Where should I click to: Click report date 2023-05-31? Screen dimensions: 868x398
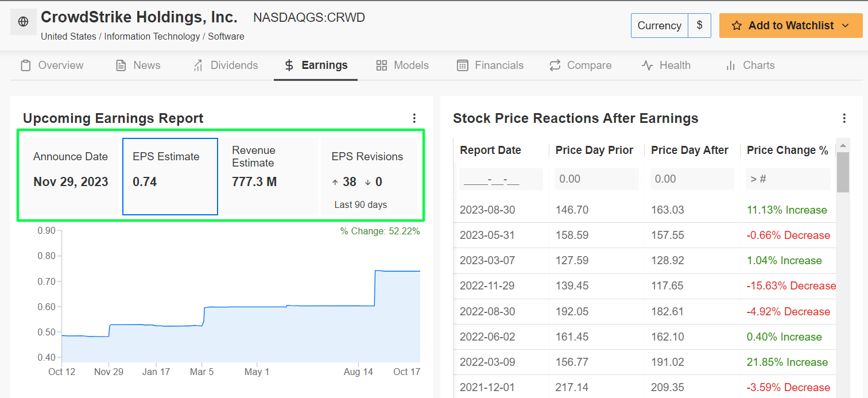point(487,235)
